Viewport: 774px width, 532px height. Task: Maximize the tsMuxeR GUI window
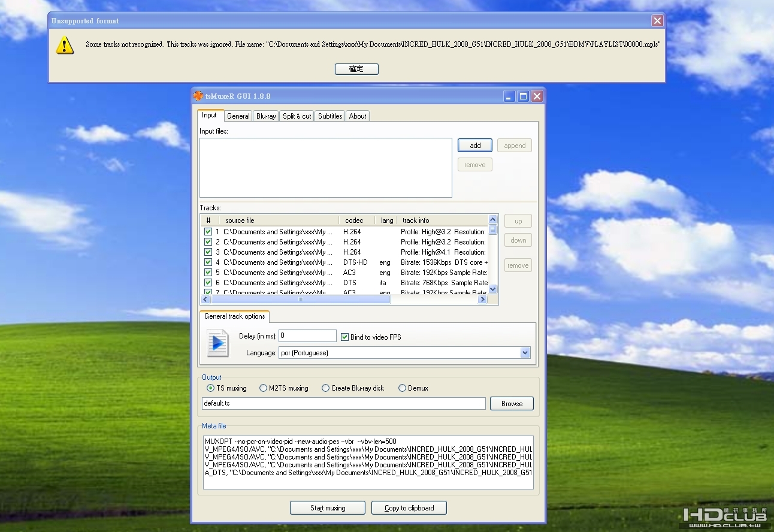[x=523, y=96]
